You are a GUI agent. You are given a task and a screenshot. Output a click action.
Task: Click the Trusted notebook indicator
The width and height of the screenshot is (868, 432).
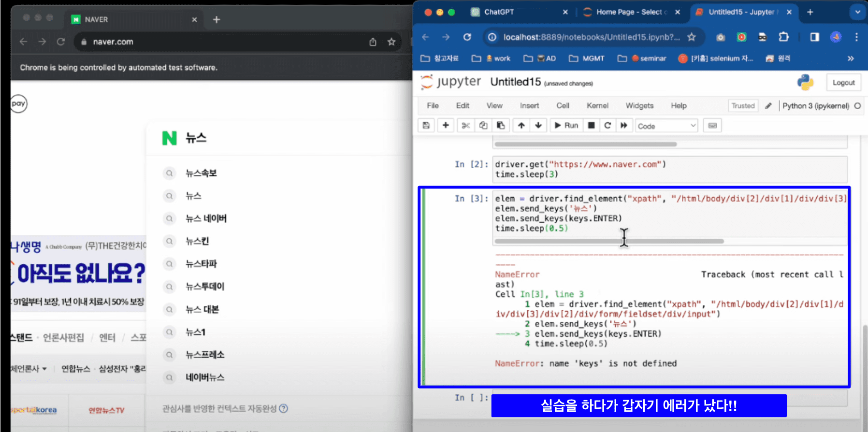(743, 106)
